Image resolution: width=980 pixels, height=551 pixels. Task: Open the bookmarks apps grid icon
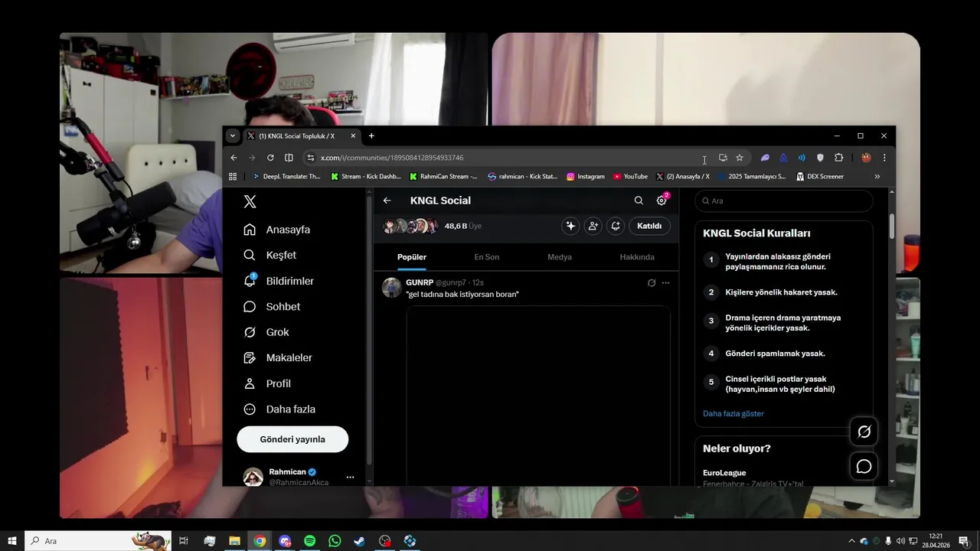pyautogui.click(x=233, y=176)
